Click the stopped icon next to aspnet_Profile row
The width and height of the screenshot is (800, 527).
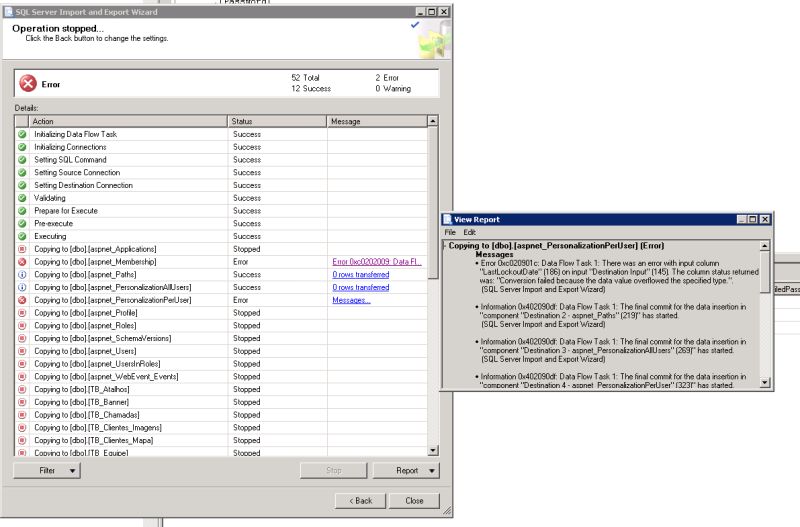(x=22, y=313)
